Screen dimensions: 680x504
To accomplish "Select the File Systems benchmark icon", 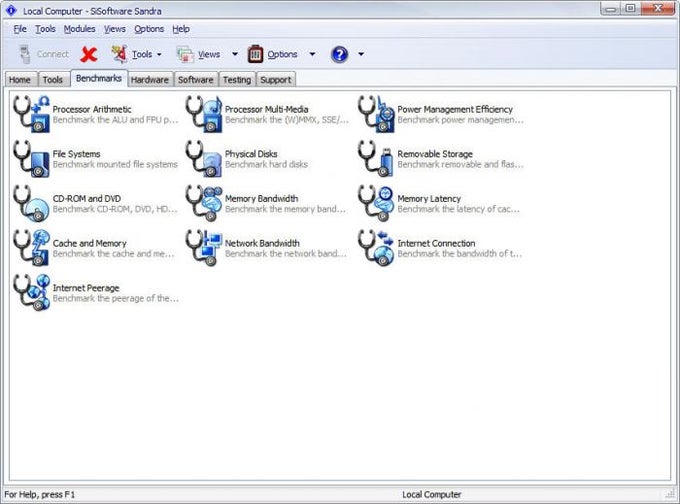I will (31, 159).
